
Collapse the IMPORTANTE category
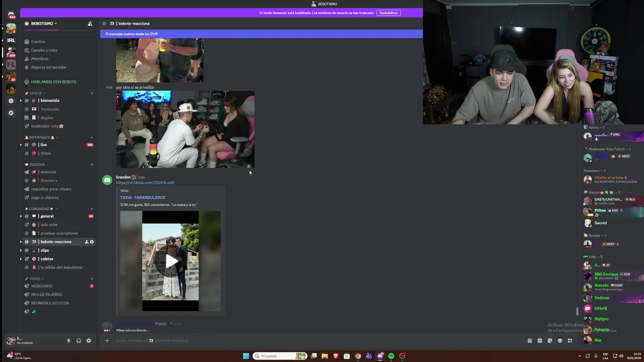pyautogui.click(x=41, y=137)
